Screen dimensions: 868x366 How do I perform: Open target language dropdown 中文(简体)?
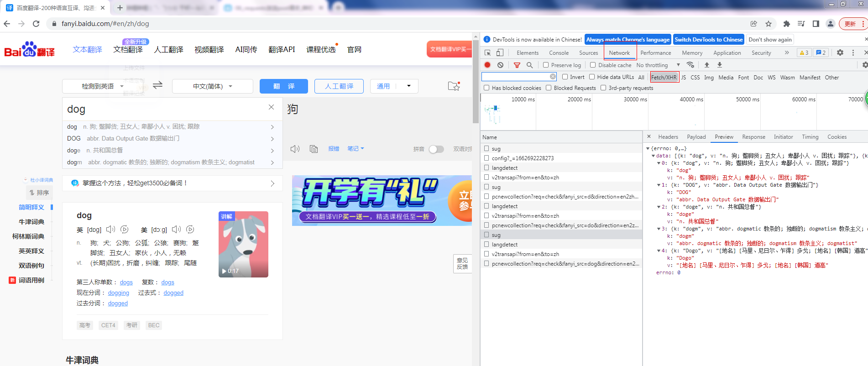coord(213,86)
